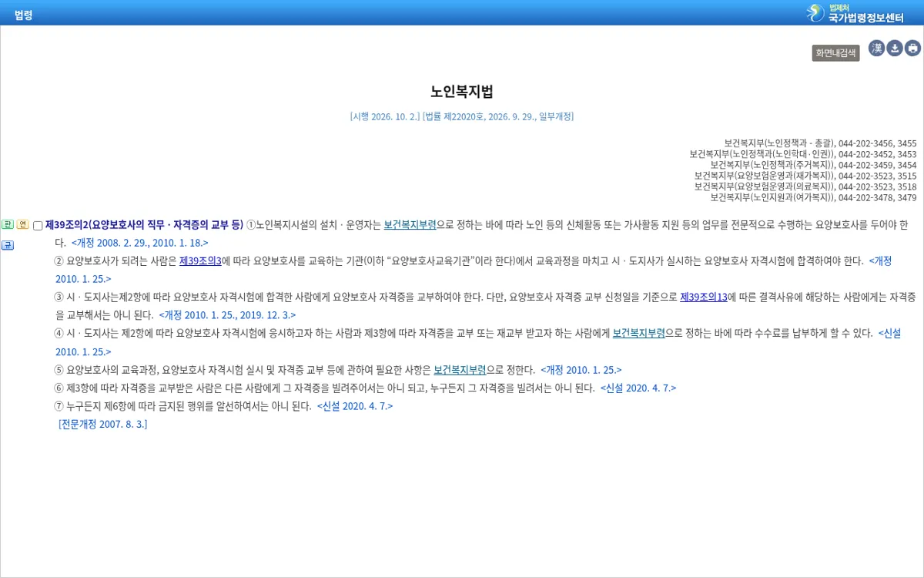Screen dimensions: 924x578
Task: Open the 판 (case law) icon beside 제39조의2
Action: point(7,224)
